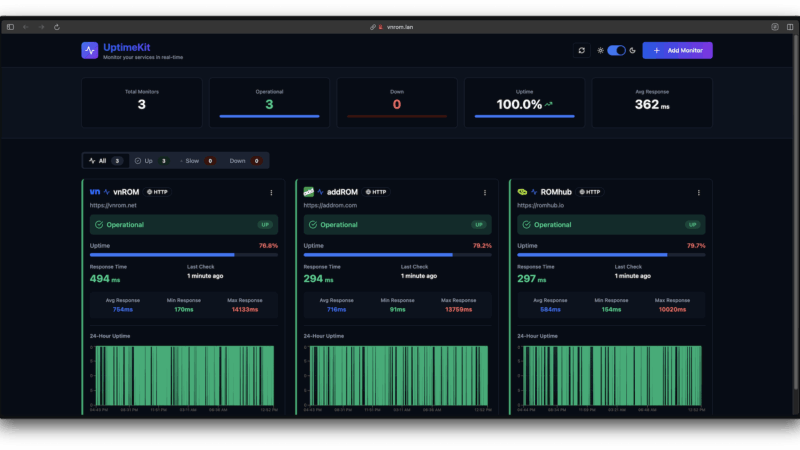Viewport: 800px width, 450px height.
Task: Toggle the dark/light theme switch
Action: [616, 50]
